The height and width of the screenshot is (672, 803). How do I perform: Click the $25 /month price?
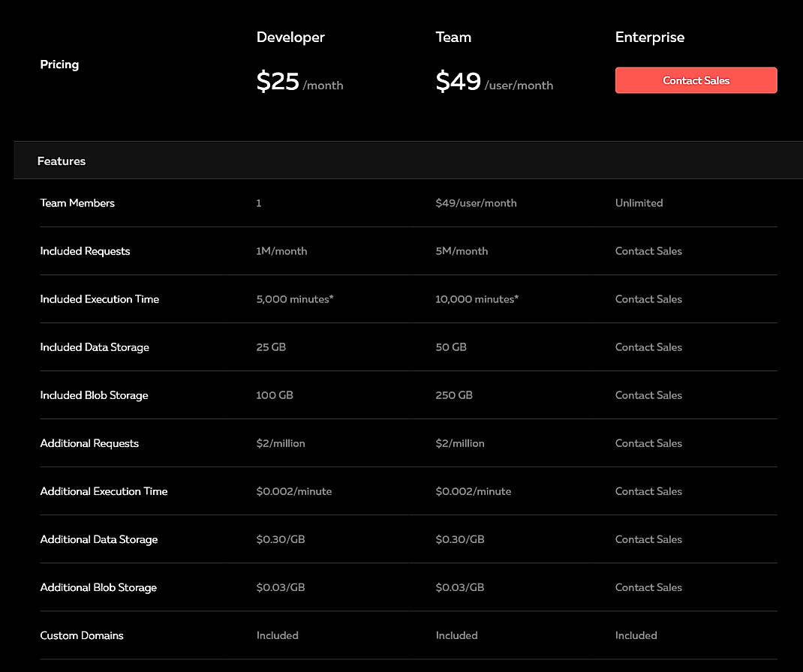299,81
